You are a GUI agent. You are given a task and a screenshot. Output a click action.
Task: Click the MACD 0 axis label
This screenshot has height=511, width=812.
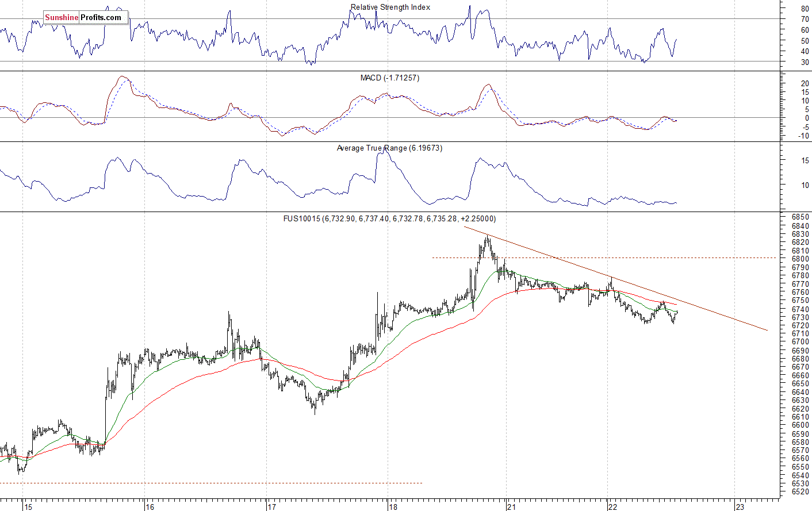tap(807, 118)
